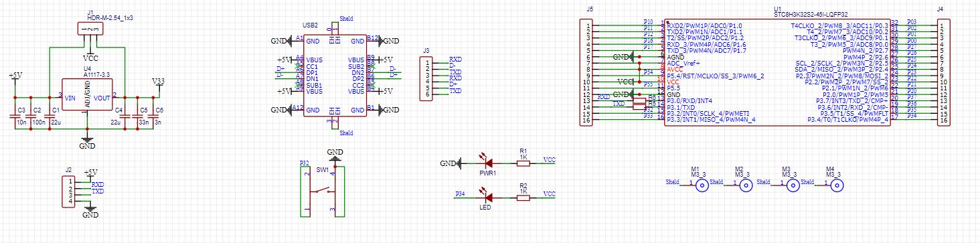The image size is (980, 243).
Task: Click the J4 designator label
Action: 941,9
